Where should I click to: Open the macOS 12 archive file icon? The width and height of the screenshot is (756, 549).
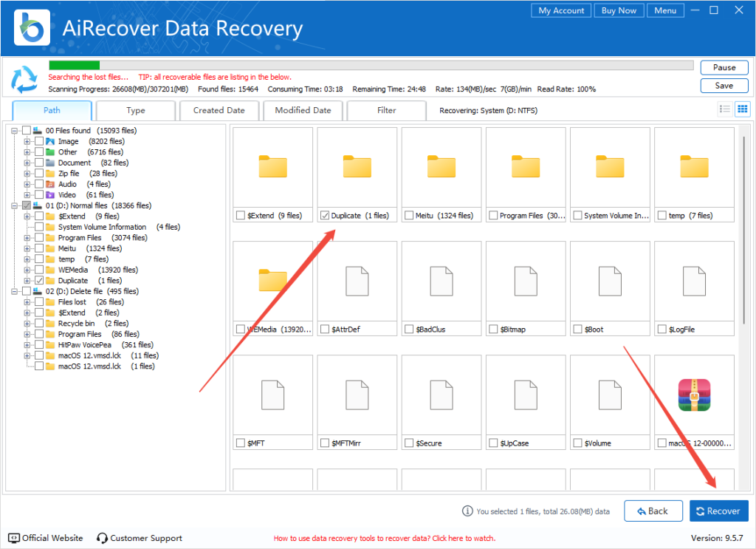pyautogui.click(x=694, y=395)
